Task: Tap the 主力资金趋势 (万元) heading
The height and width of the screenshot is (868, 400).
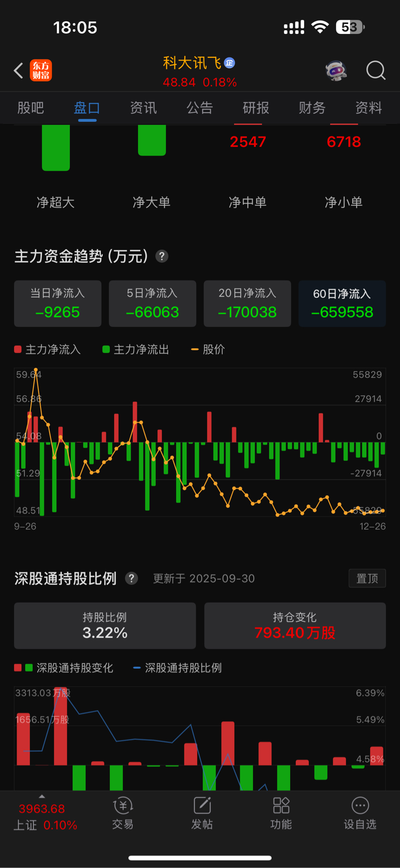Action: [x=81, y=256]
